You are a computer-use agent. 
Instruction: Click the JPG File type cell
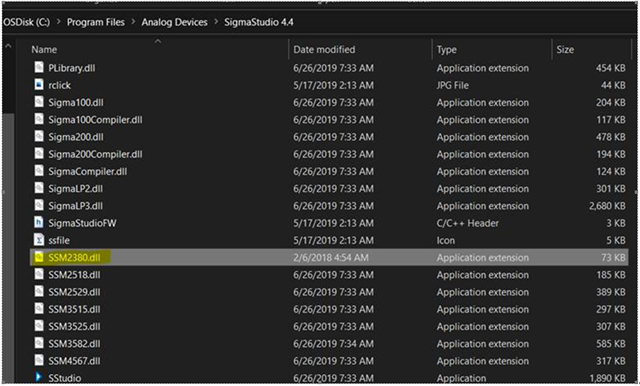click(x=453, y=85)
